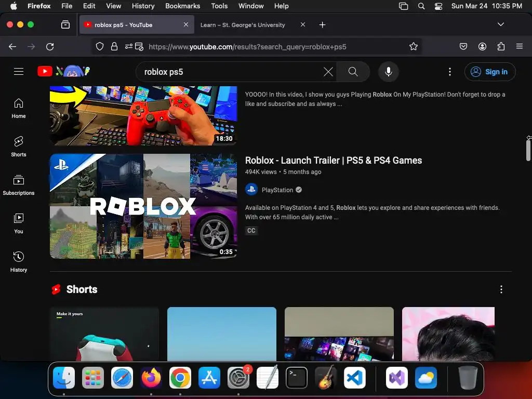Launch Safari from the Dock

click(x=122, y=378)
